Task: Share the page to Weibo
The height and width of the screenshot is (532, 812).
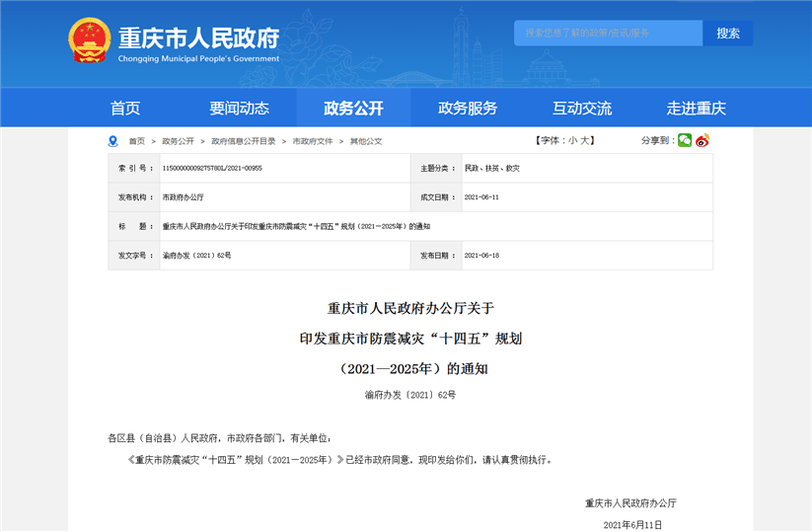Action: click(702, 141)
